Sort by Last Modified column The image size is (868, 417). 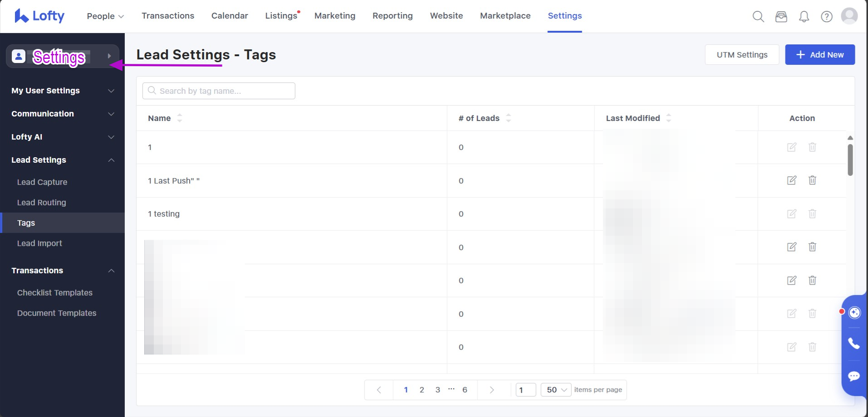tap(668, 118)
